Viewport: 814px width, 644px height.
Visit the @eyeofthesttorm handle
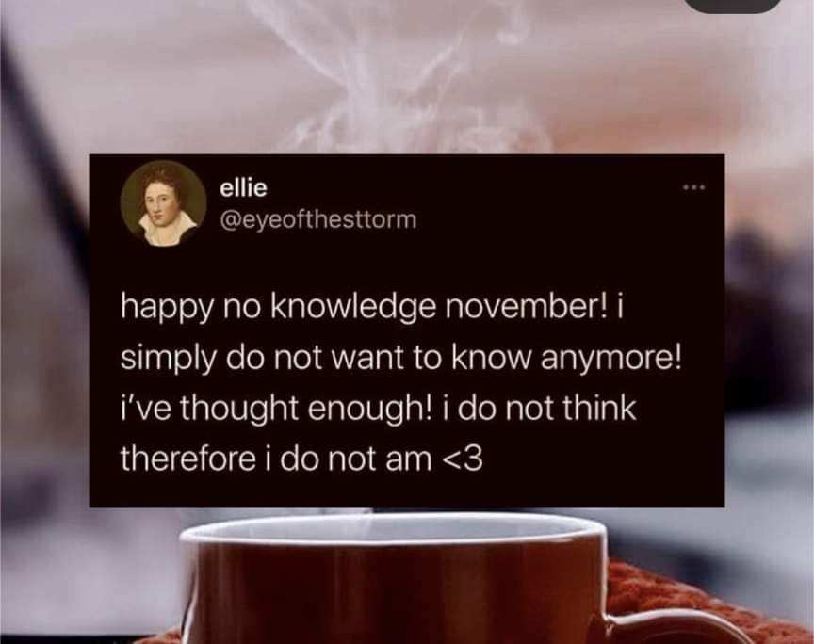(318, 219)
